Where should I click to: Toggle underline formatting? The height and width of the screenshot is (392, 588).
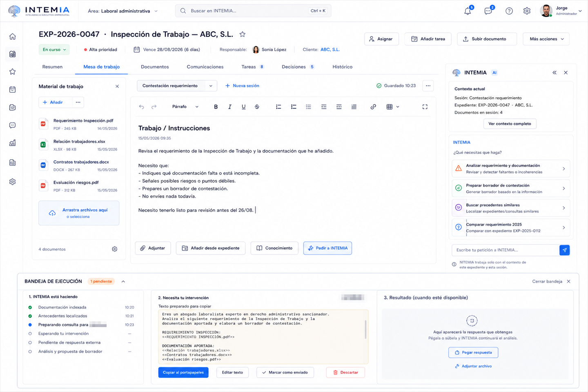(244, 107)
